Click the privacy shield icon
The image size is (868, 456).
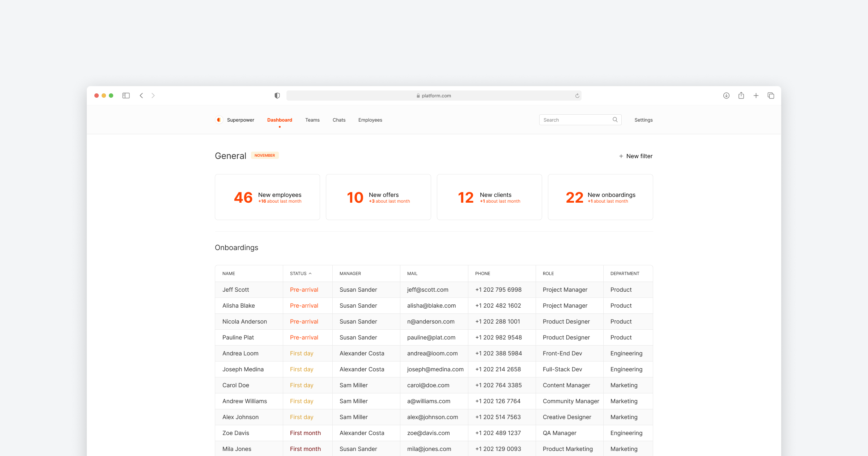pyautogui.click(x=277, y=96)
